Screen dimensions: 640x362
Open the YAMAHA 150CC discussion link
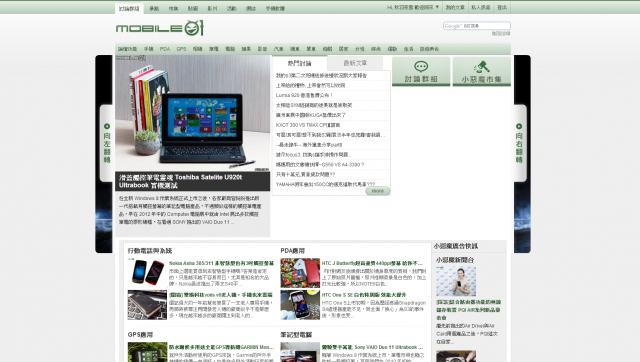click(325, 184)
